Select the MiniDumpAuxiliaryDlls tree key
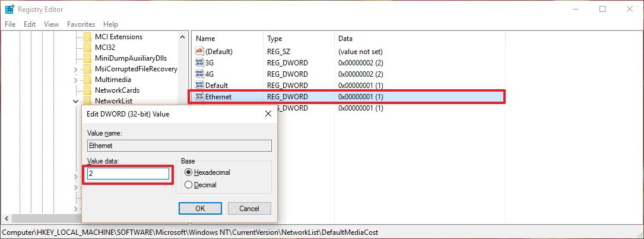 click(131, 58)
